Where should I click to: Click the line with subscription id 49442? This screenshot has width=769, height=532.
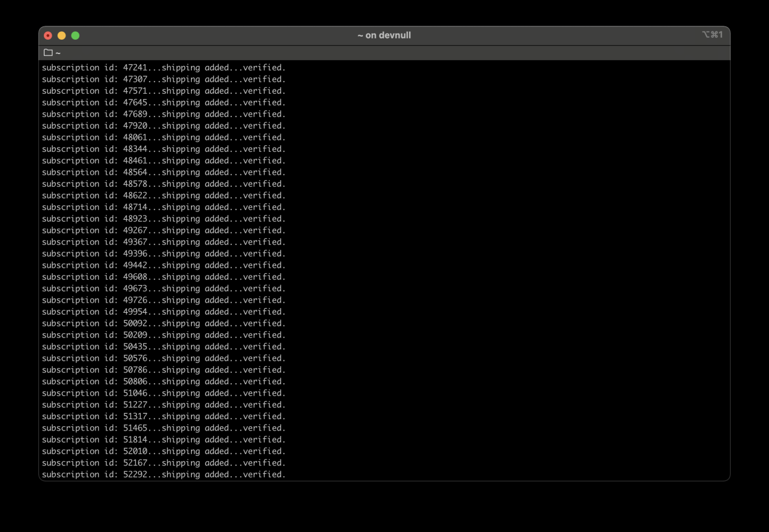click(164, 265)
